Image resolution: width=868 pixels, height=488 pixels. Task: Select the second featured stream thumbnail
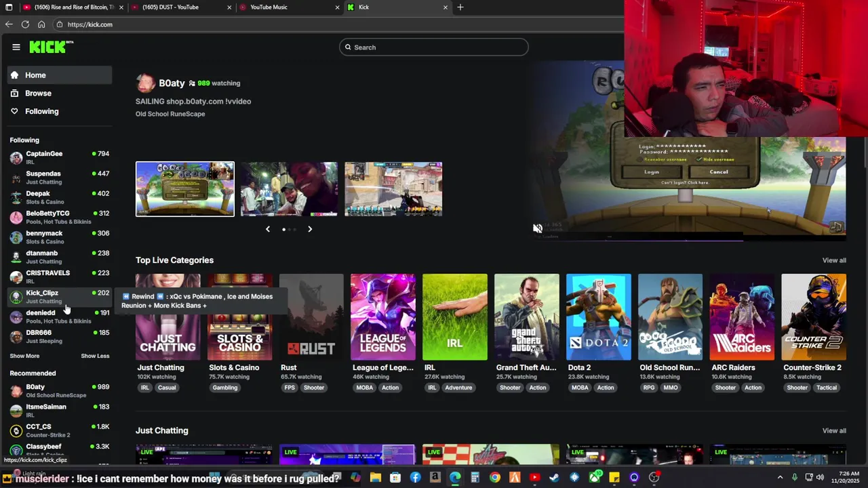pyautogui.click(x=289, y=189)
